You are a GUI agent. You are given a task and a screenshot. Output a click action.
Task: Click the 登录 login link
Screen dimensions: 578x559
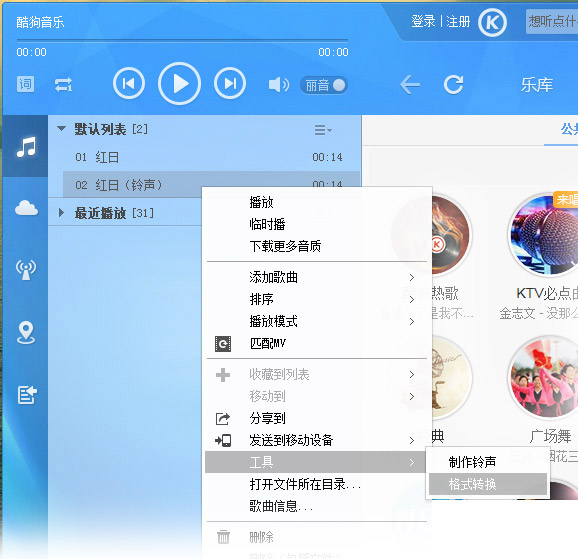click(x=423, y=21)
